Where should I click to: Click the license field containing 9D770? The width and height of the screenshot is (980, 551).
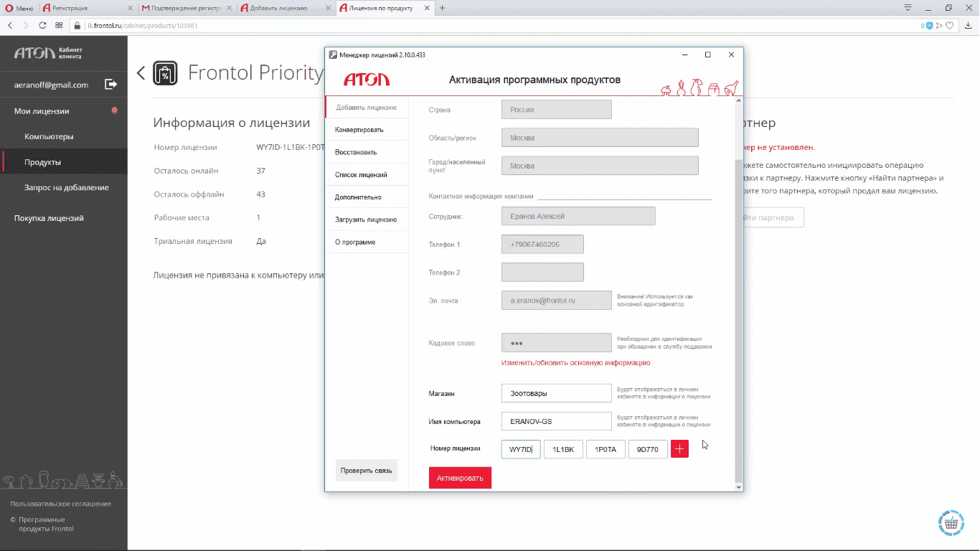click(x=648, y=449)
